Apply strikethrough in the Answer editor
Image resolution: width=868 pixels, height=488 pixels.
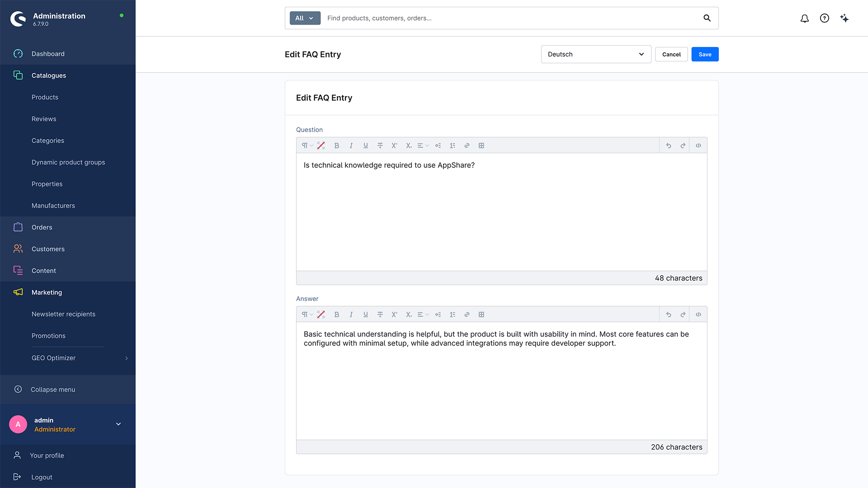[x=380, y=314]
